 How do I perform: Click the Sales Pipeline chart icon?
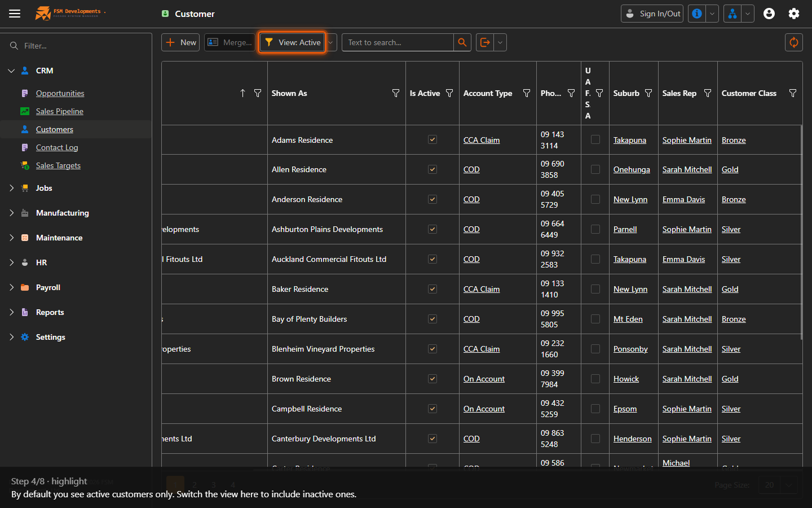coord(25,111)
